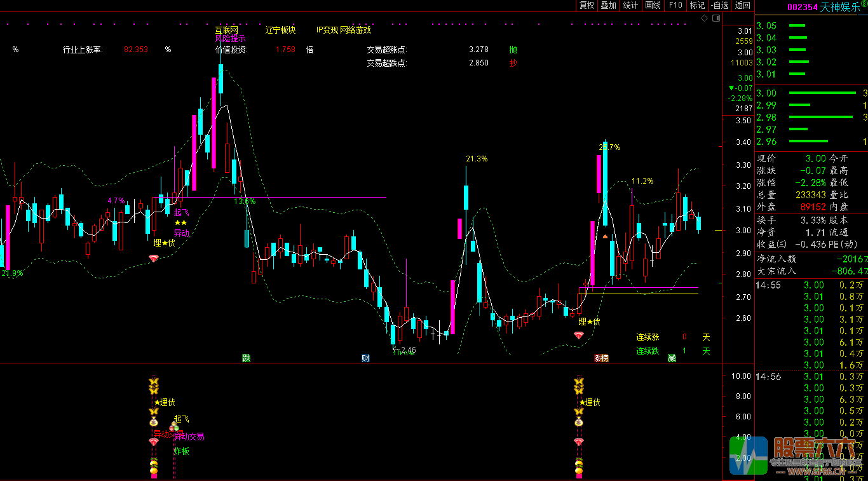Click the 复权 toolbar button
868x481 pixels.
click(587, 6)
